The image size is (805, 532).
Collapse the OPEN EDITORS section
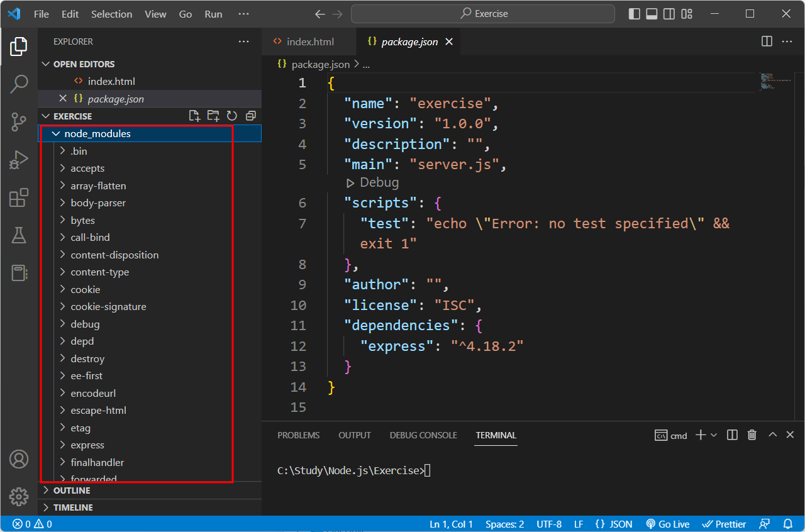click(150, 64)
